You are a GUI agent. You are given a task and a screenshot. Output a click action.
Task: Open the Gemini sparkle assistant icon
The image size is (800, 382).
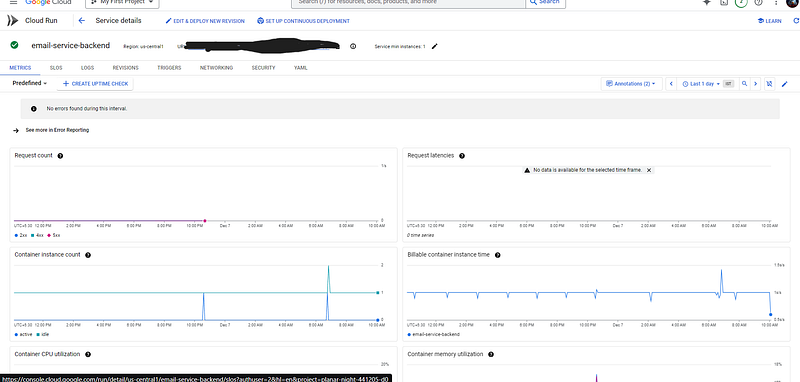[x=707, y=2]
